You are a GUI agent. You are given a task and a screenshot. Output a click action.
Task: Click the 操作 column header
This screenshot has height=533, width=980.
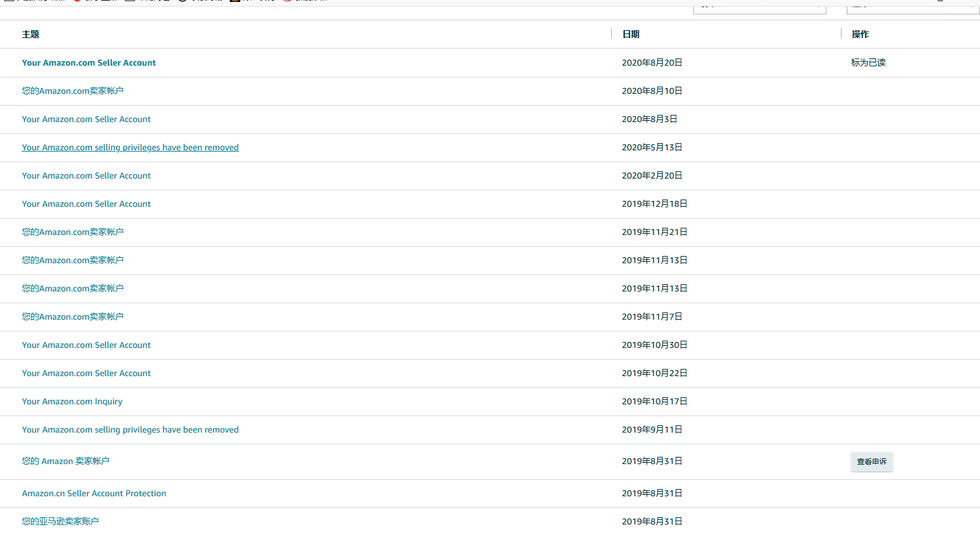[x=861, y=34]
